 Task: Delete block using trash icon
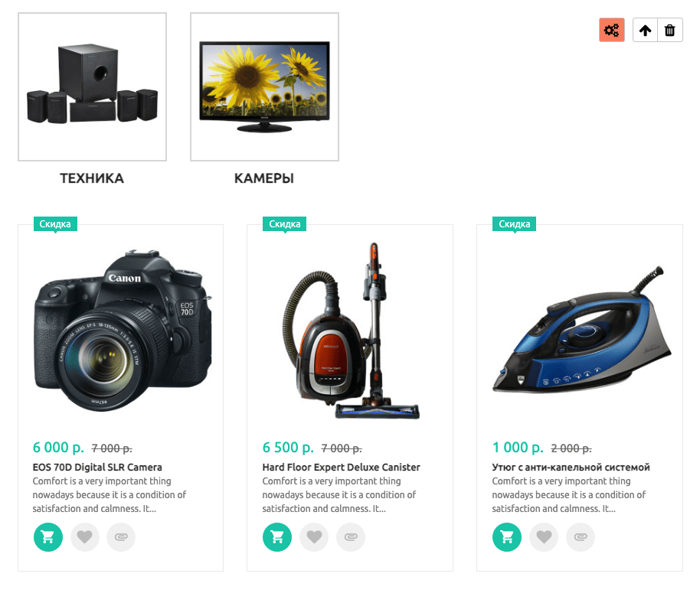point(669,31)
